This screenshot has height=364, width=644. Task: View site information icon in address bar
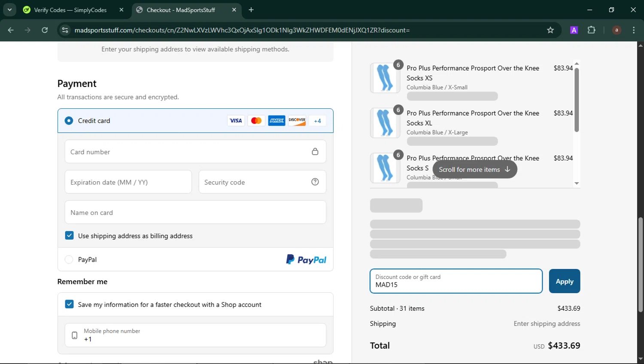click(x=65, y=30)
